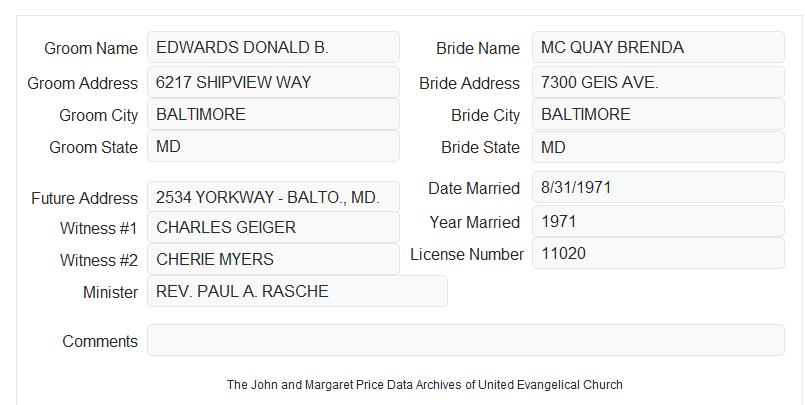Select the Bride State field
Screen dimensions: 805x405
[x=658, y=147]
